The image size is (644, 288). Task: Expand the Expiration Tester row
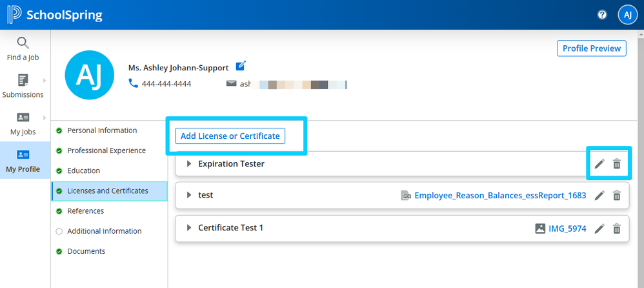click(189, 164)
